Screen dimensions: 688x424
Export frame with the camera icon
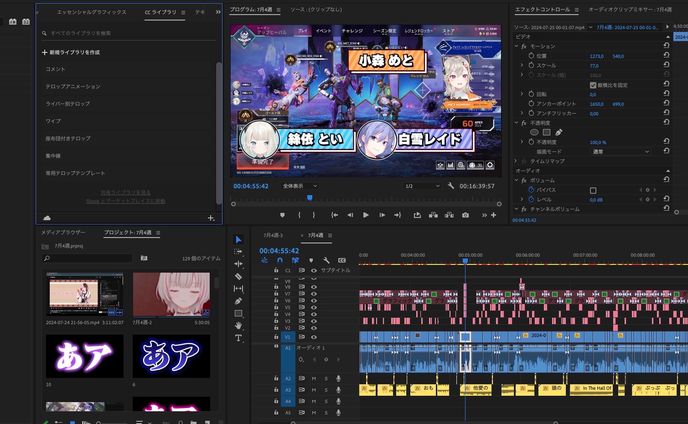point(465,215)
